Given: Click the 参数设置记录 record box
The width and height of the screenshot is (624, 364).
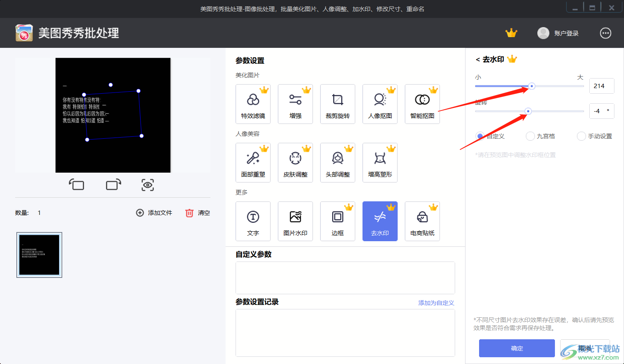Looking at the screenshot, I should [345, 333].
